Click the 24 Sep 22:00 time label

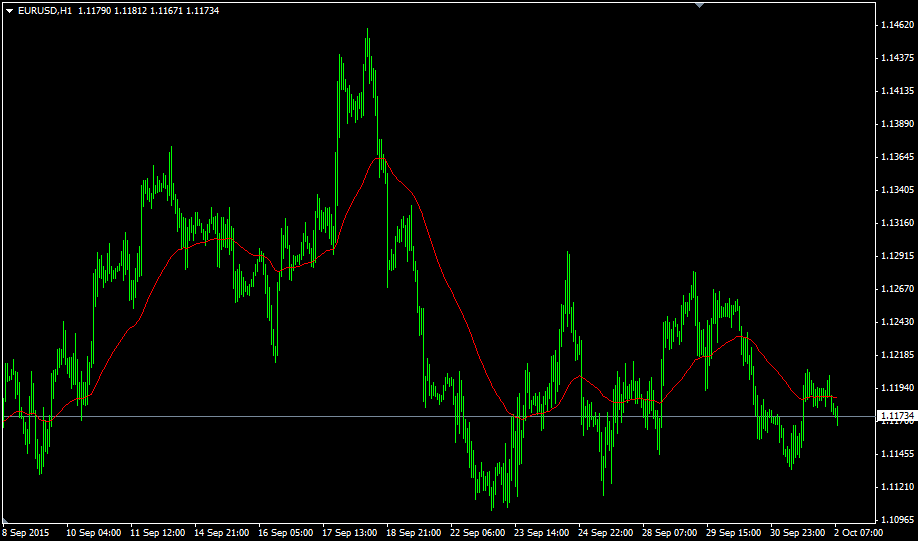(x=606, y=533)
